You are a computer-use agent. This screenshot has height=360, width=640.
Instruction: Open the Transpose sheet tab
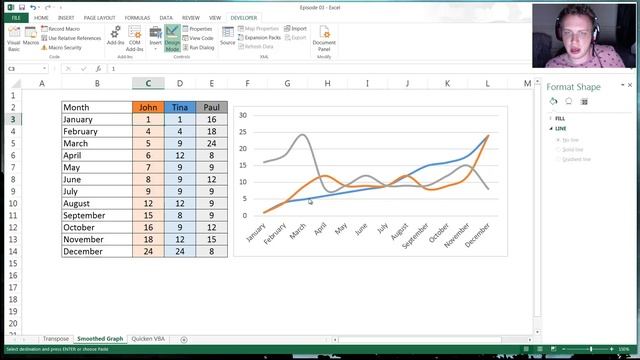[x=56, y=339]
